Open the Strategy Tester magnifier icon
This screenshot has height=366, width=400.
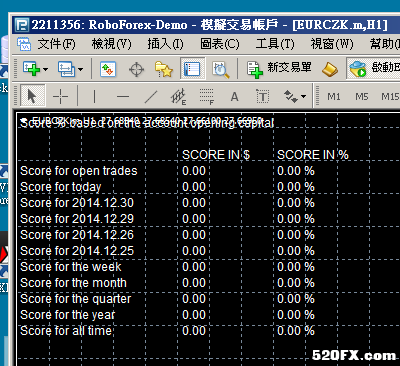coord(221,70)
